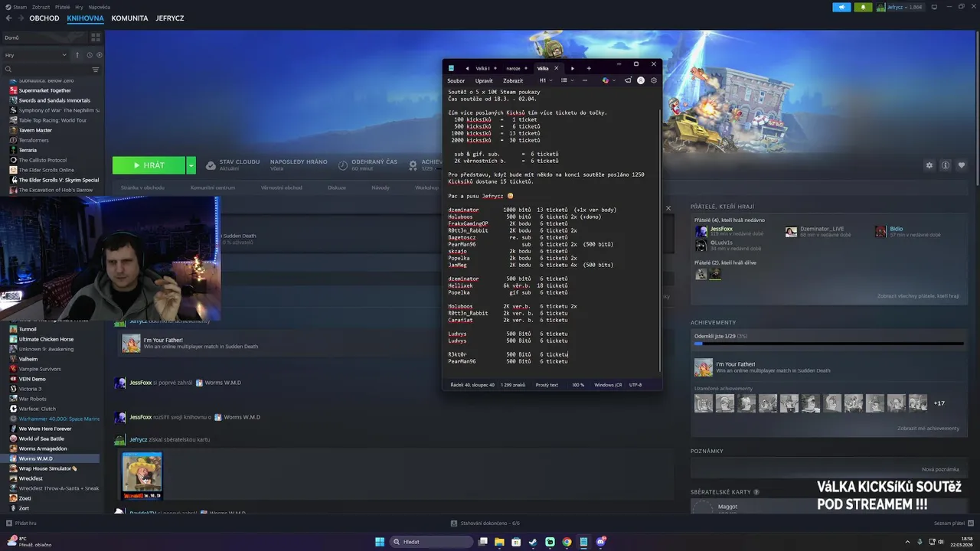Open advanced library filter settings icon
980x551 pixels.
coord(96,70)
